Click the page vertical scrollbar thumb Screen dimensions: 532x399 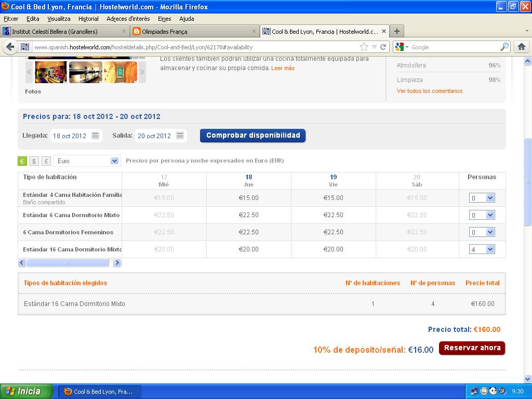coord(527,182)
